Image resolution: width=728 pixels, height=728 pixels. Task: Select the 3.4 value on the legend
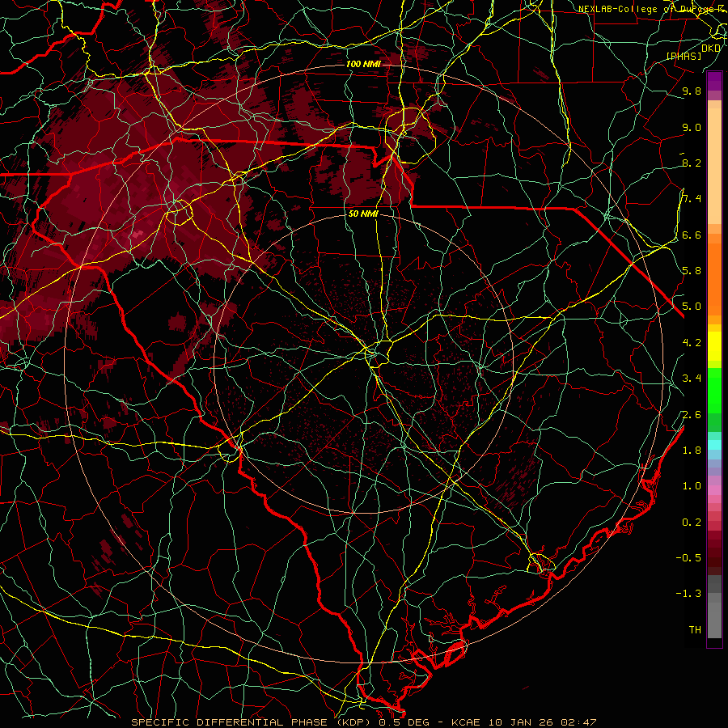click(692, 379)
